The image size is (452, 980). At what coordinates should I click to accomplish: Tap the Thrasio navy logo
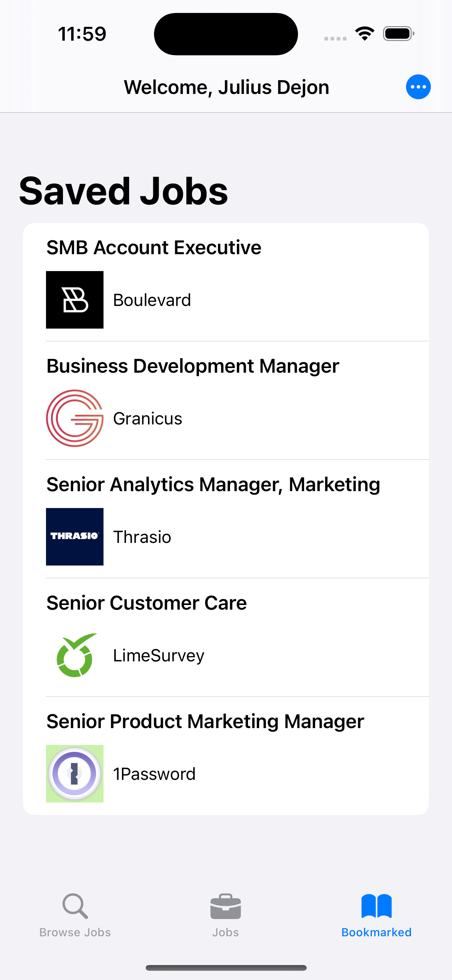(75, 537)
